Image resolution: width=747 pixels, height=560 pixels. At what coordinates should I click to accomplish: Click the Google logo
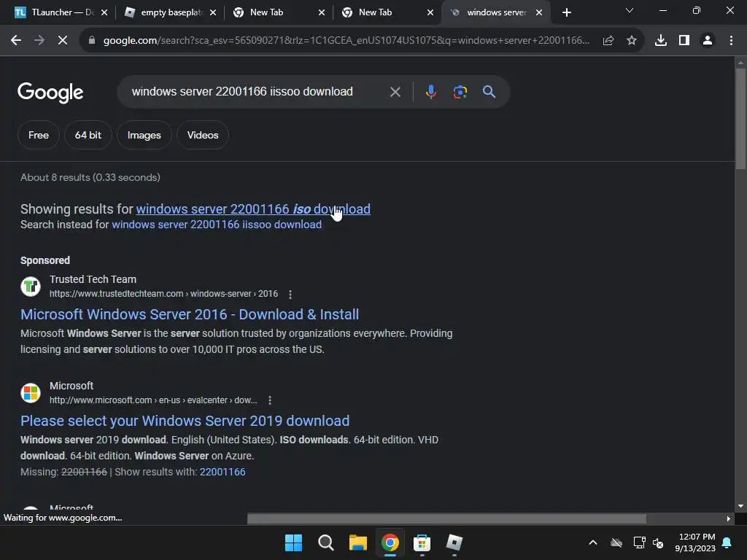(50, 93)
